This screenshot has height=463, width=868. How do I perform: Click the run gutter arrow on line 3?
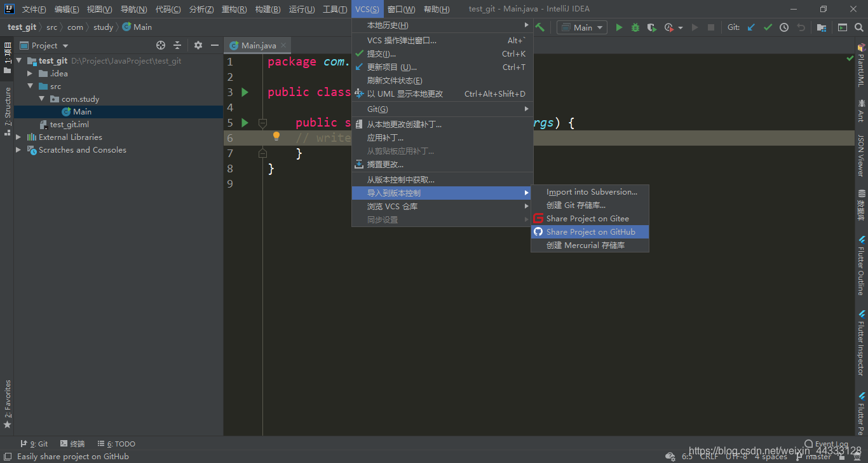pos(245,92)
